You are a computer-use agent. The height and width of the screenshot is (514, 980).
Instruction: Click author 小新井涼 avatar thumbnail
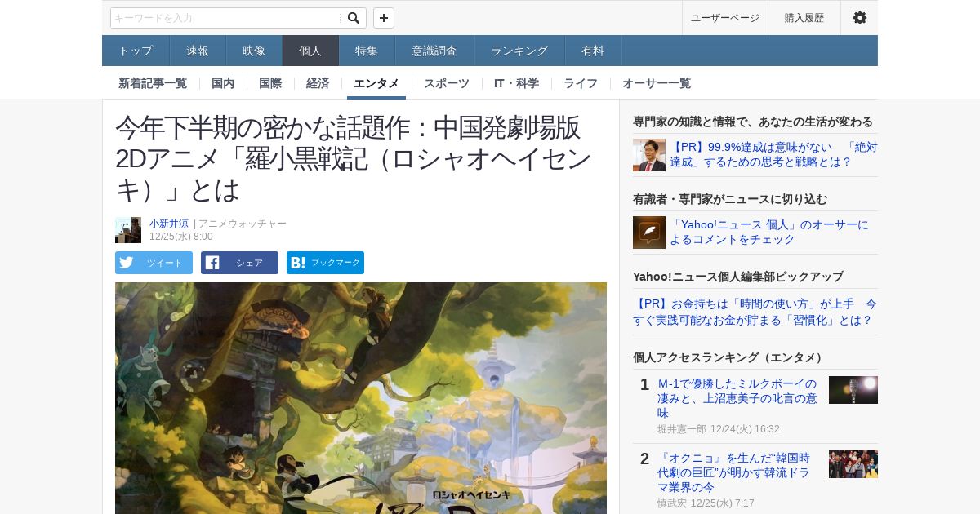[x=128, y=230]
